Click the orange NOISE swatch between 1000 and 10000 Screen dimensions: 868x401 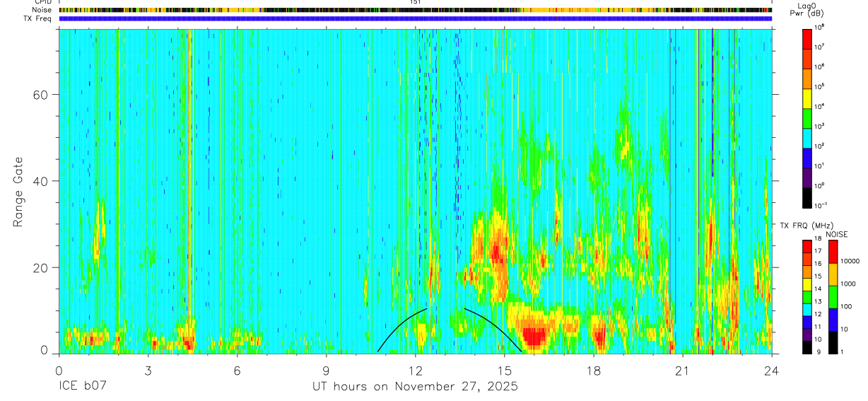[x=833, y=274]
